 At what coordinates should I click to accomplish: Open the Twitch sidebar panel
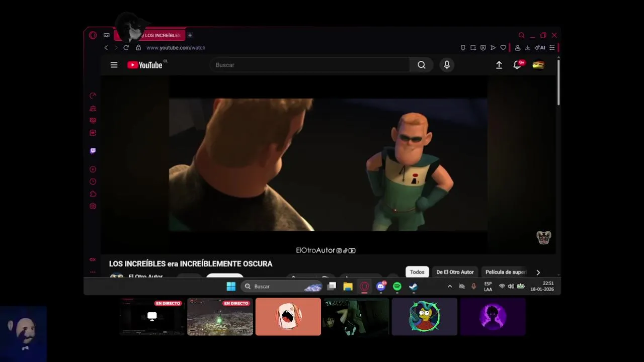[x=93, y=151]
